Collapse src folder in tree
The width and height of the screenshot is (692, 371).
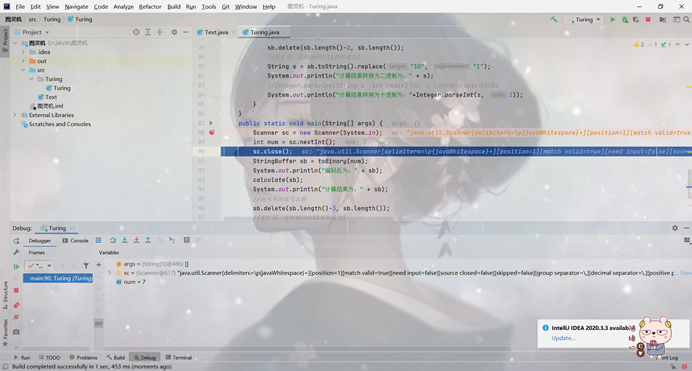coord(23,70)
